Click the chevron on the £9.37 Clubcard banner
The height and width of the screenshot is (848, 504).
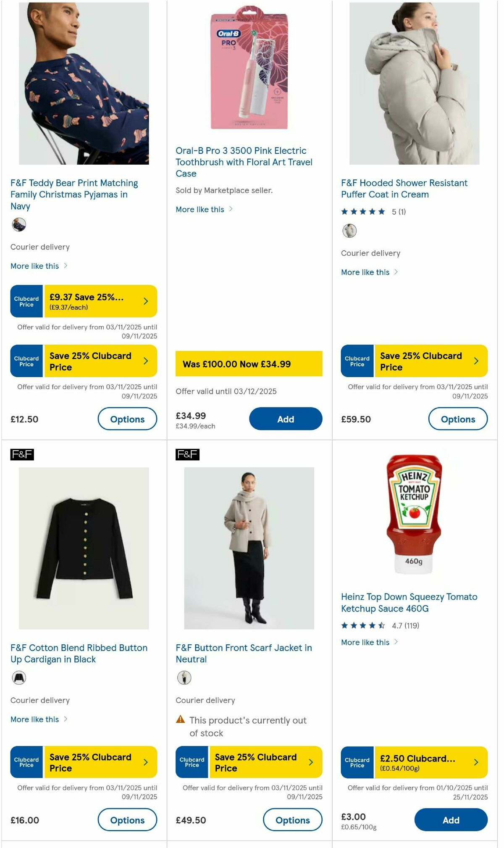145,301
